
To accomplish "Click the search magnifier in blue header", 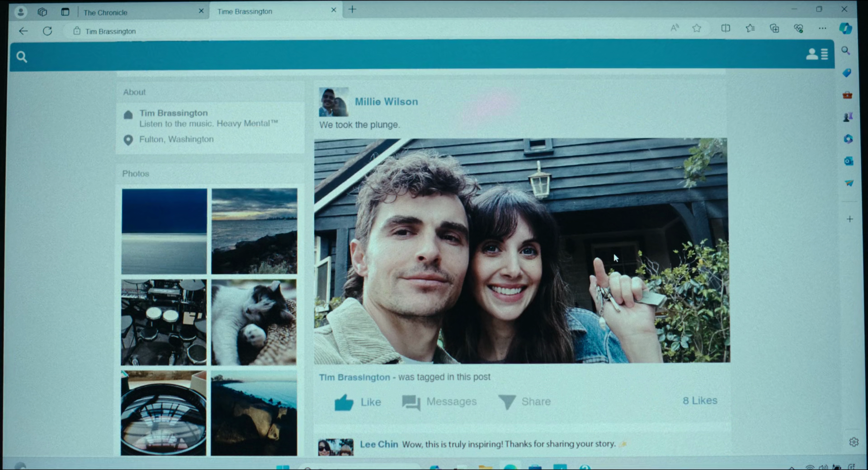I will [x=21, y=57].
